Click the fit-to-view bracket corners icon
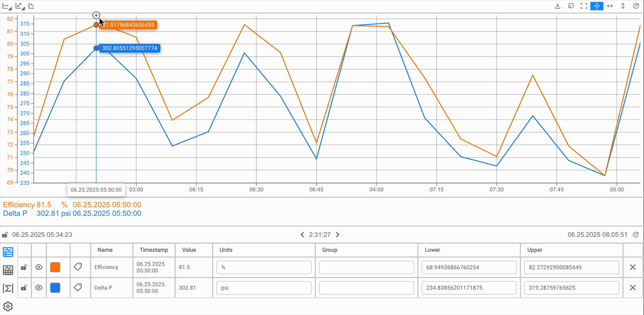644x315 pixels. (584, 6)
